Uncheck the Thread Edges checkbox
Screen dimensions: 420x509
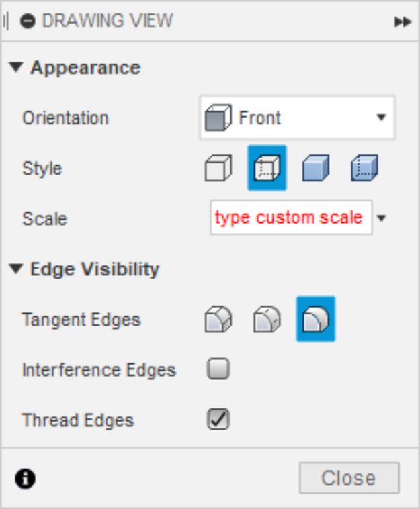click(x=218, y=420)
